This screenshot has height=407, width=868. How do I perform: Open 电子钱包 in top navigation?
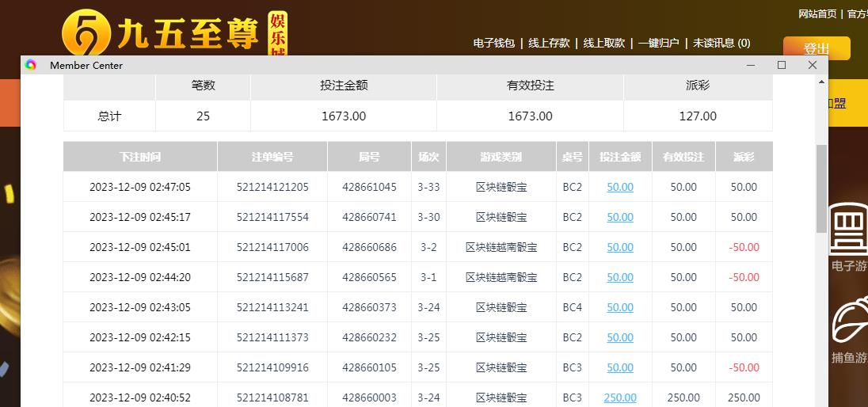(493, 43)
